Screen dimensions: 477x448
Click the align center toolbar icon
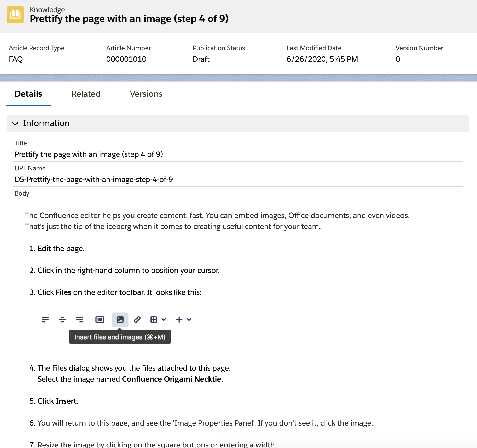[62, 319]
